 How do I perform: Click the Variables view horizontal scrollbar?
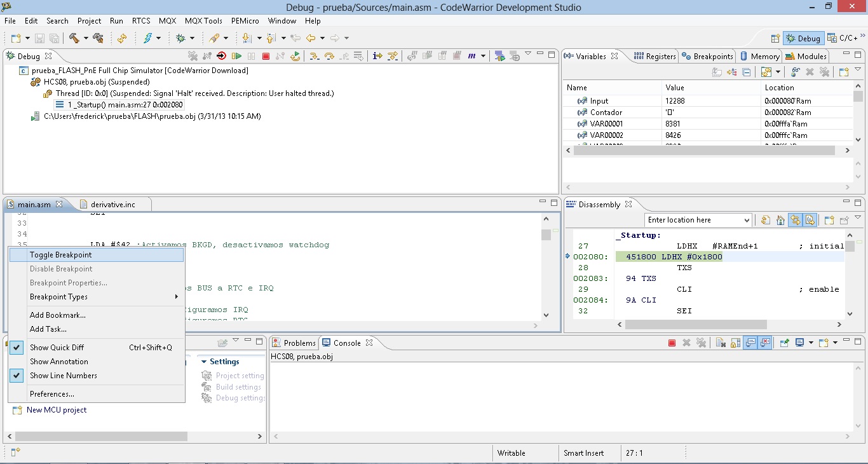(703, 151)
